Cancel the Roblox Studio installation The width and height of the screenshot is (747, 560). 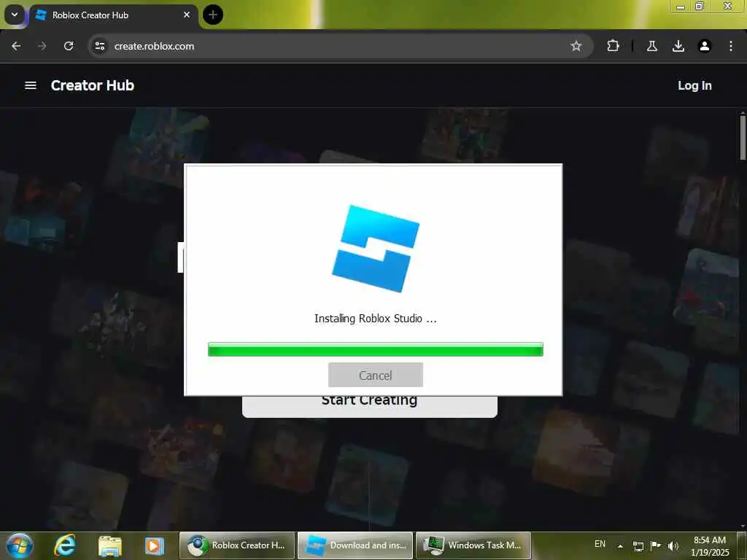point(376,376)
